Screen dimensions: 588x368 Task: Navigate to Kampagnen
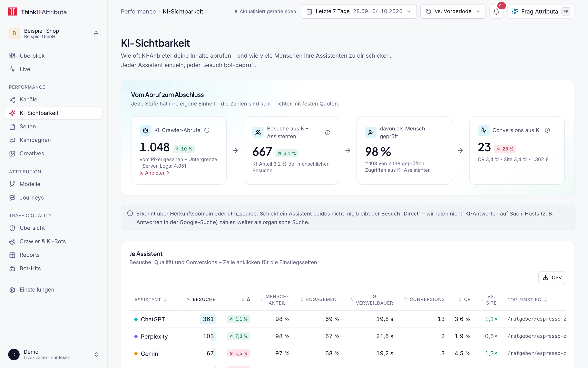point(54,140)
